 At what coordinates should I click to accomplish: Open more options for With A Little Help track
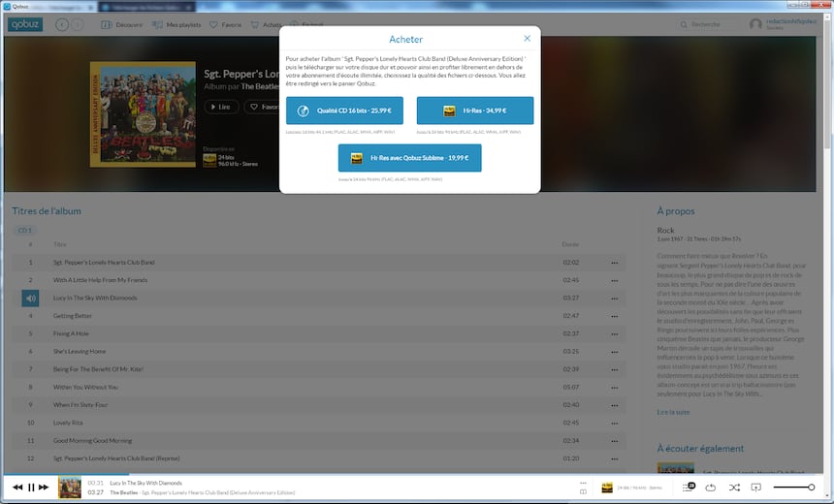(x=614, y=281)
